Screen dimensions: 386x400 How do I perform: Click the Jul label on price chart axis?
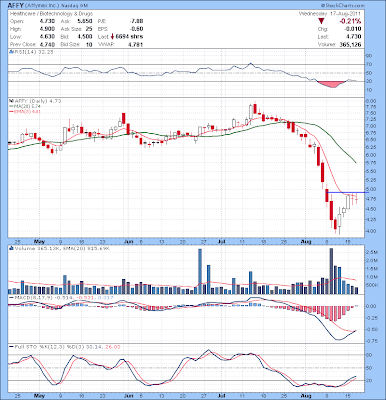[x=222, y=241]
